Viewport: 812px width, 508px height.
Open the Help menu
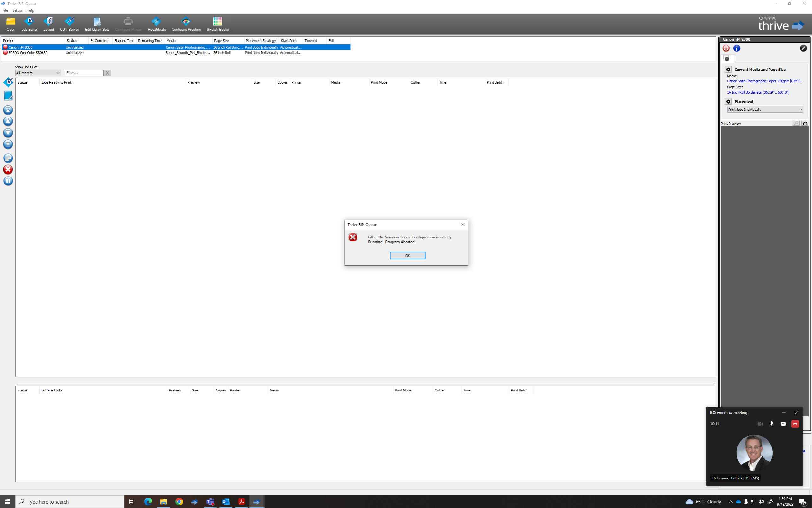coord(30,10)
